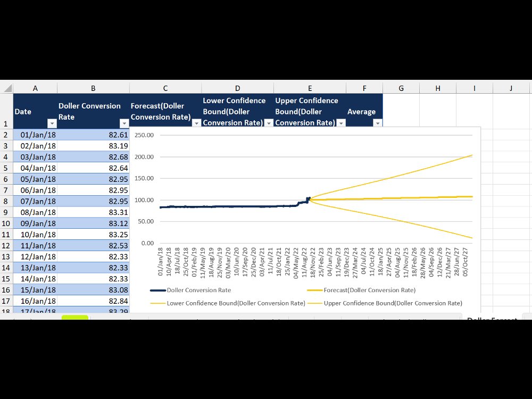Click the 0.00 vertical axis label

click(147, 243)
